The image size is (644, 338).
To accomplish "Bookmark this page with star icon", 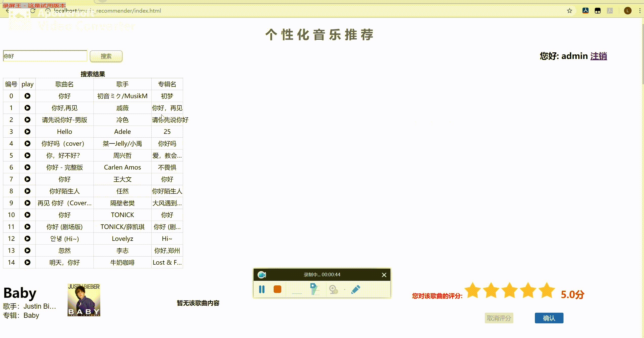I will pos(570,11).
